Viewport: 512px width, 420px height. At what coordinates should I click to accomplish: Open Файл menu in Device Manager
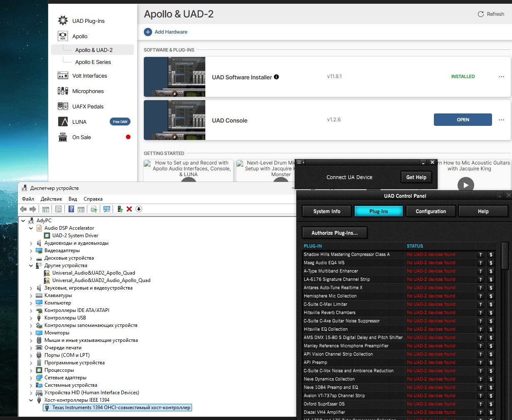click(28, 199)
